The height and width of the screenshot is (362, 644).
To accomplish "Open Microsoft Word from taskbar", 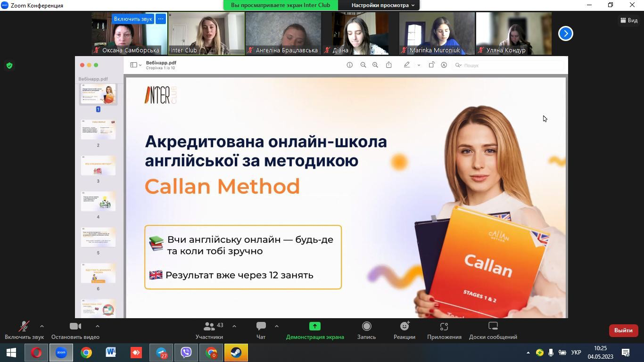I will point(111,353).
